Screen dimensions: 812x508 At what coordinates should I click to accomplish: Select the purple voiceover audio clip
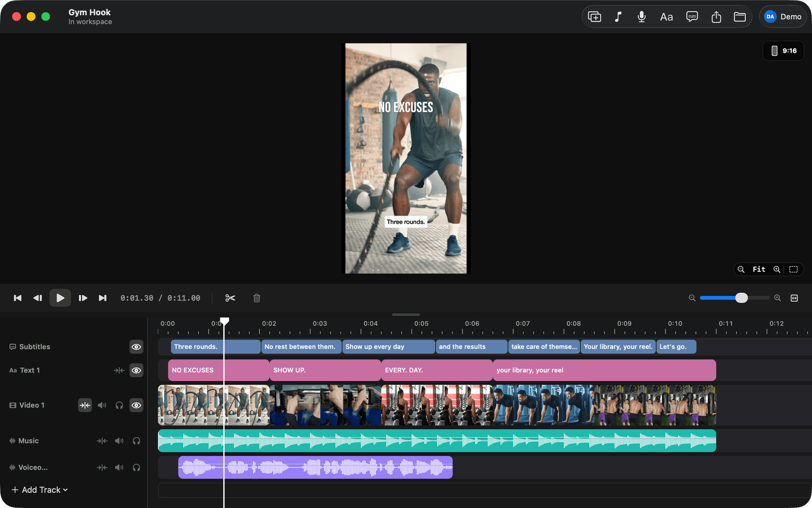click(x=315, y=467)
